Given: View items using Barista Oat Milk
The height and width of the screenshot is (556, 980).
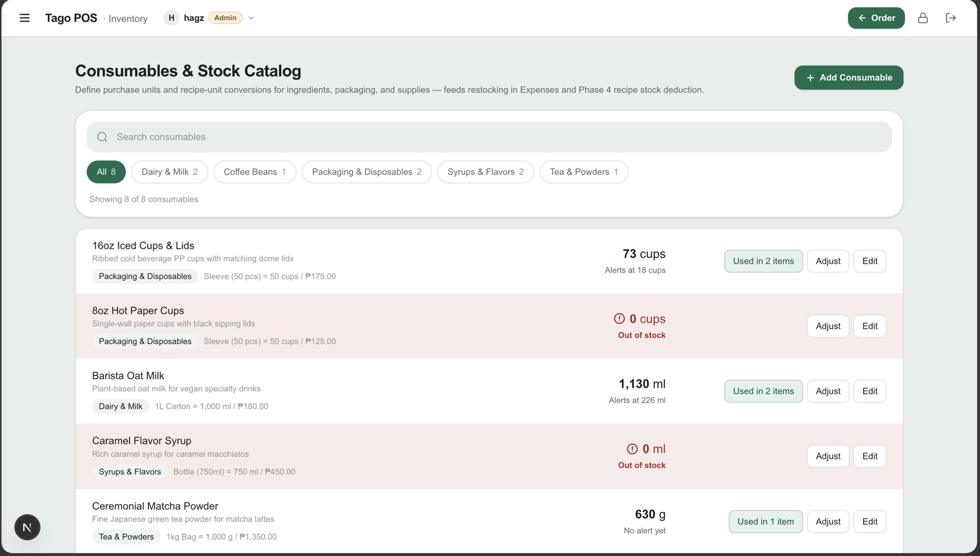Looking at the screenshot, I should (x=763, y=391).
